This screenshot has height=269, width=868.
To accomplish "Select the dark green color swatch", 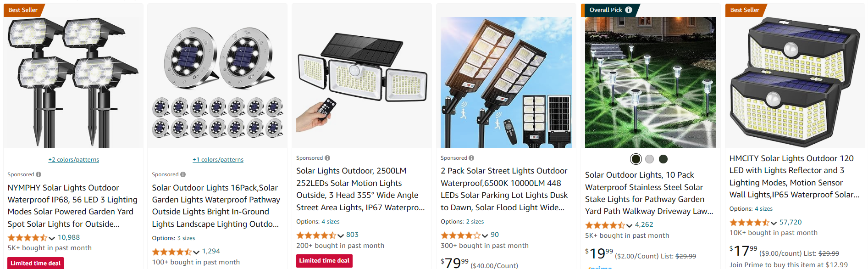I will tap(663, 159).
